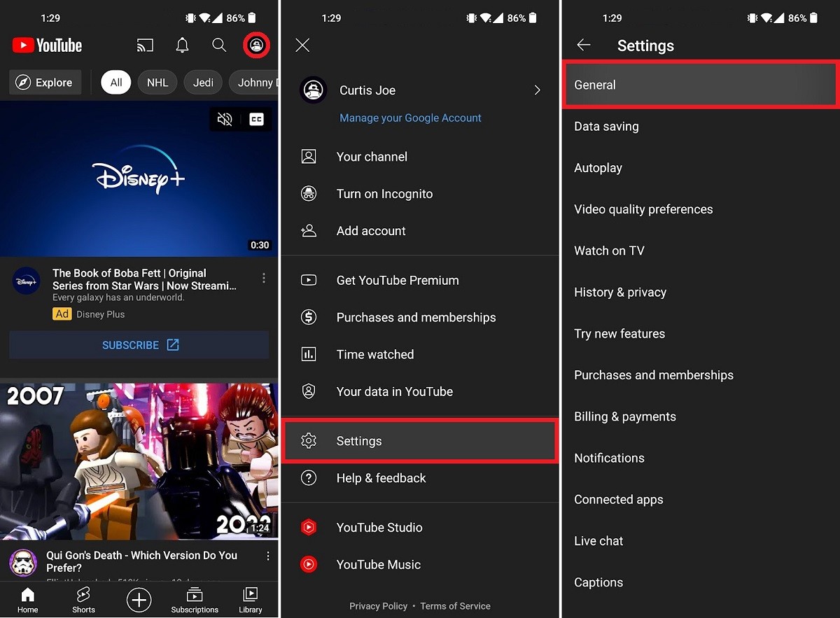Viewport: 840px width, 618px height.
Task: Tap the Create plus button
Action: tap(139, 600)
